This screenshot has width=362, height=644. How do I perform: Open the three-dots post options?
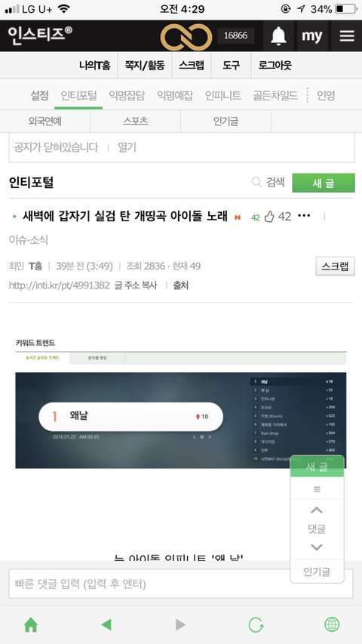(x=304, y=216)
